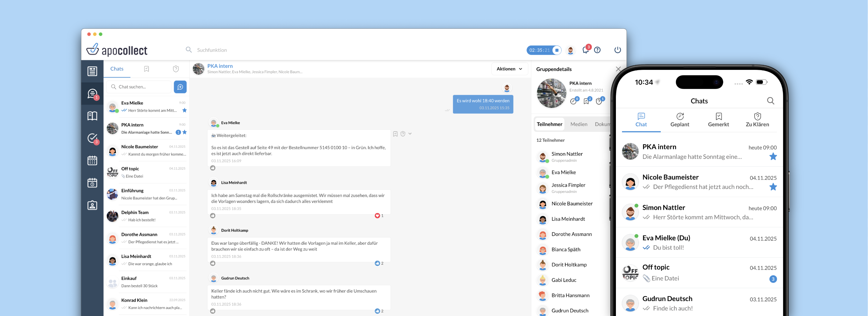Click the power logout icon
This screenshot has width=868, height=316.
click(617, 50)
